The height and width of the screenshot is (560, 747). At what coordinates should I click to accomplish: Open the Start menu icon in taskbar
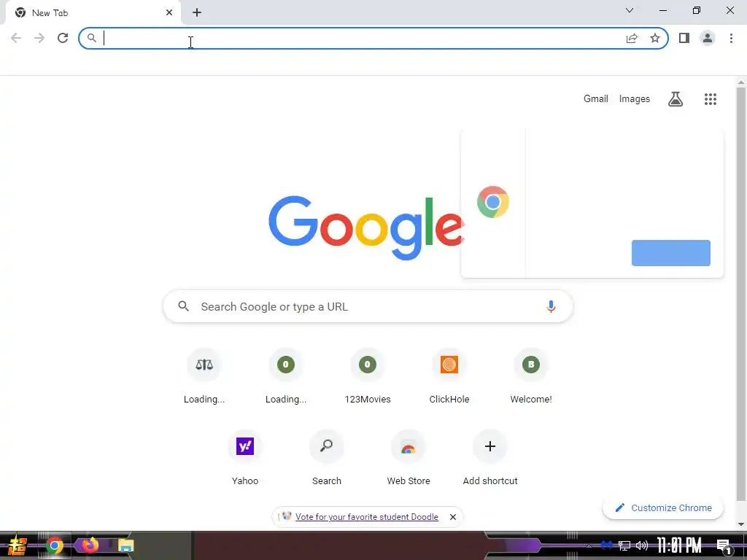pyautogui.click(x=18, y=545)
